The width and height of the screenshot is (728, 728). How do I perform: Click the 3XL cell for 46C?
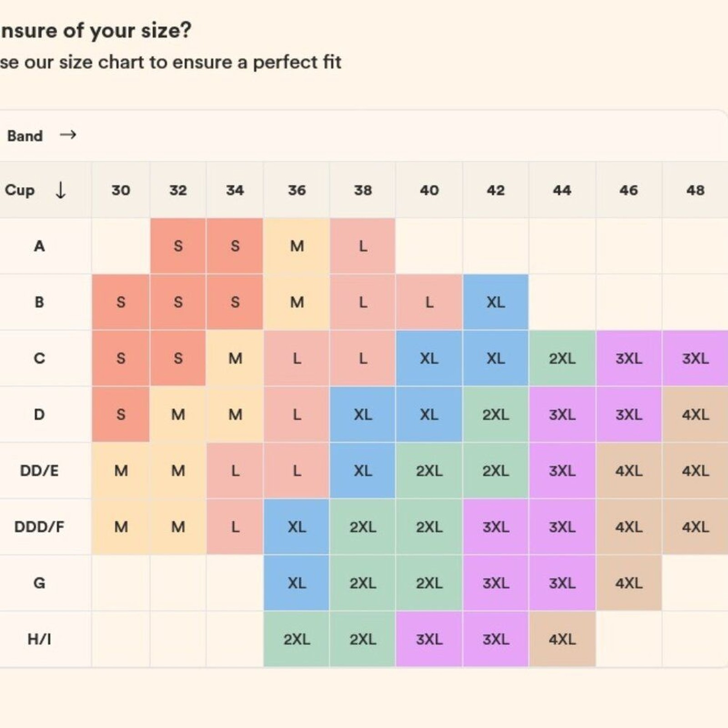tap(629, 359)
